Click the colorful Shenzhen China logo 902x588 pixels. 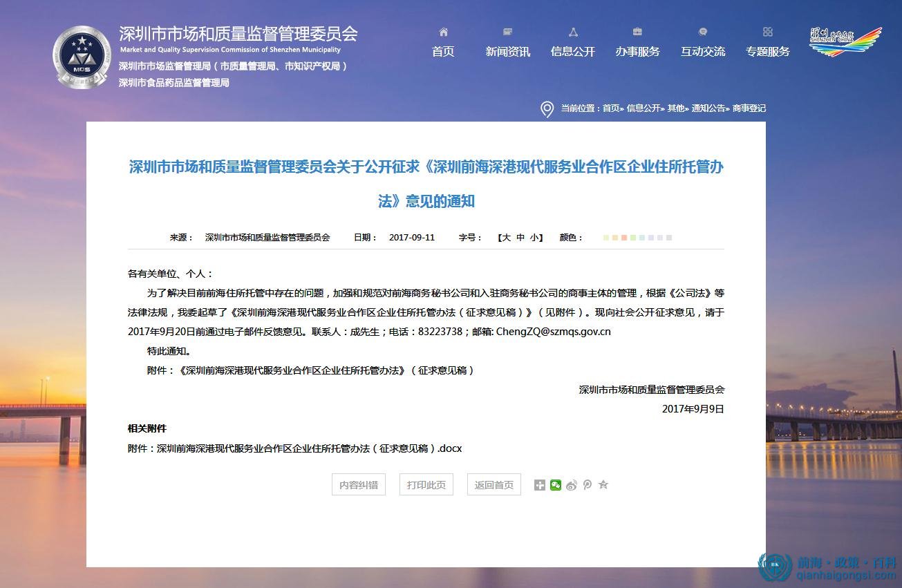tap(845, 41)
